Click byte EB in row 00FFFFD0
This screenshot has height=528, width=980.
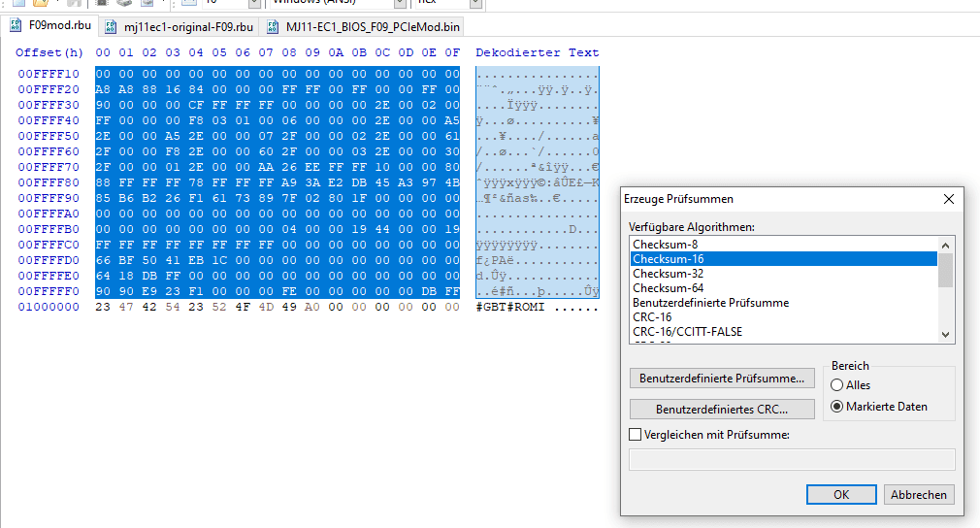pos(196,260)
